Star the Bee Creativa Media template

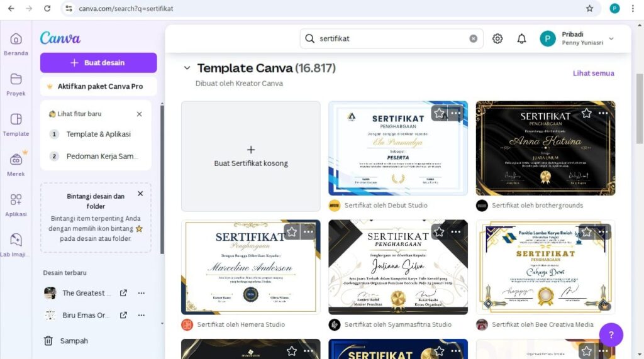tap(587, 232)
